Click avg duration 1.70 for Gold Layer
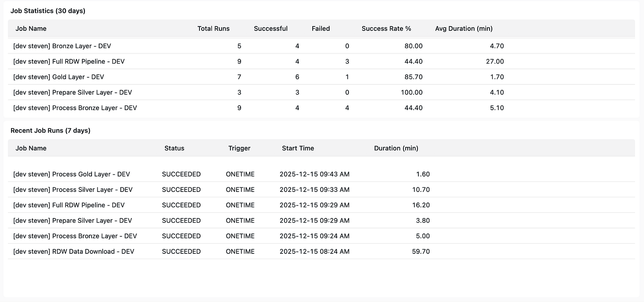644x302 pixels. point(497,77)
